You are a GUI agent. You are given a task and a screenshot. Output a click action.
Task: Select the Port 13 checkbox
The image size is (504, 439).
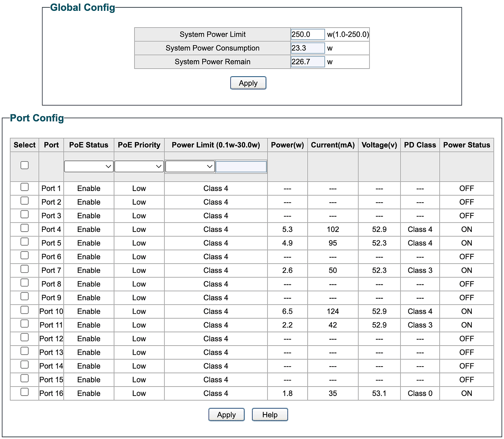24,351
